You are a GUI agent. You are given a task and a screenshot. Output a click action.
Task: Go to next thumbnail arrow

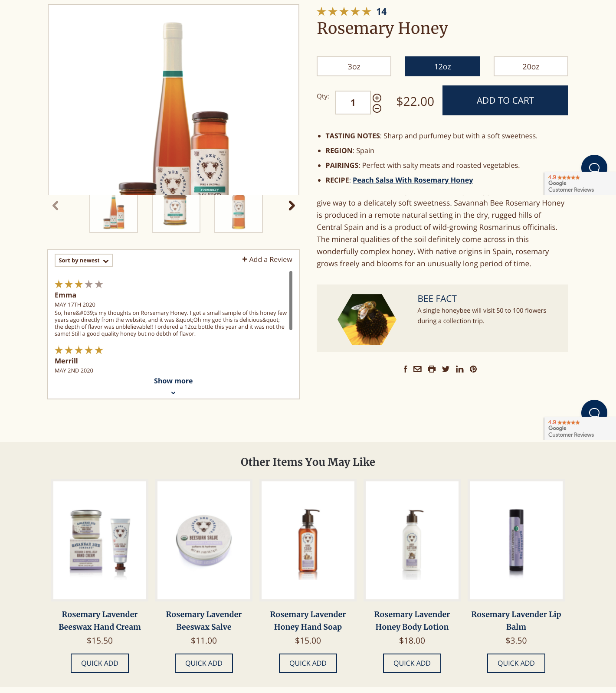click(292, 206)
